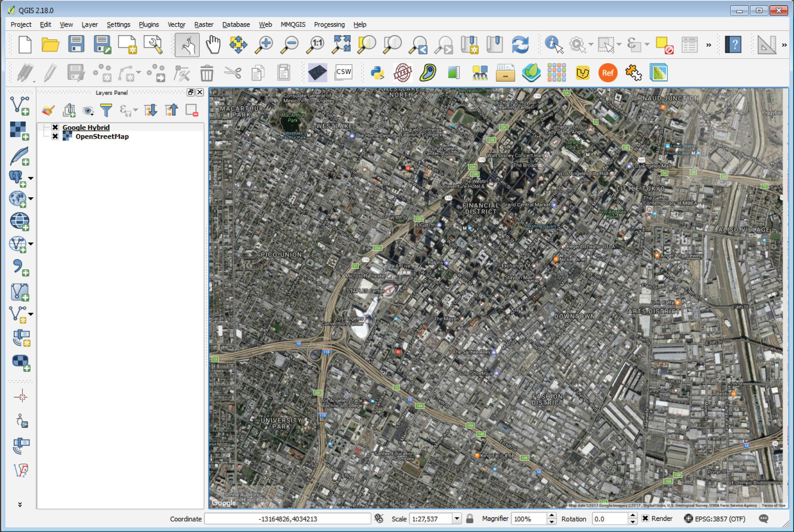Click the Save As icon
Viewport: 794px width, 532px height.
pyautogui.click(x=102, y=45)
